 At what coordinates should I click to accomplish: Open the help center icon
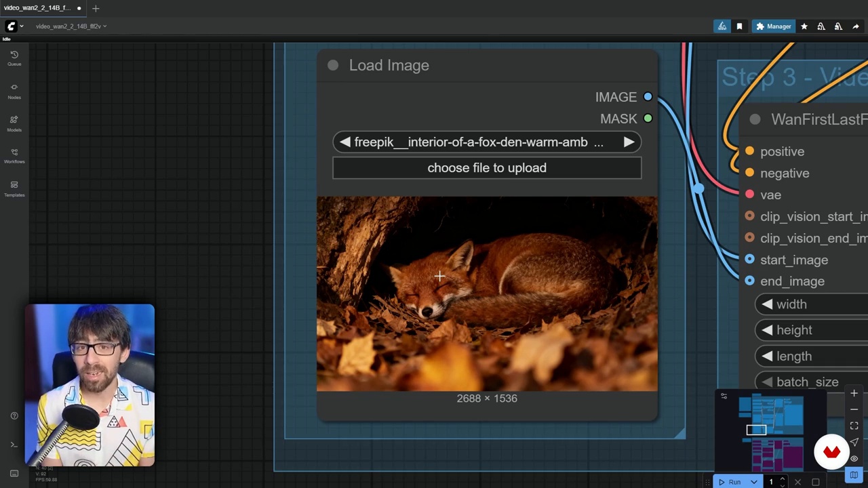pyautogui.click(x=14, y=415)
